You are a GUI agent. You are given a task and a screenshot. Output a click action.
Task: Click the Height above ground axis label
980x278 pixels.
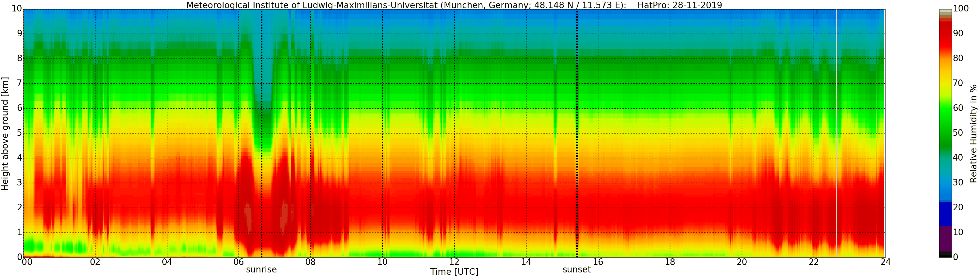point(5,134)
